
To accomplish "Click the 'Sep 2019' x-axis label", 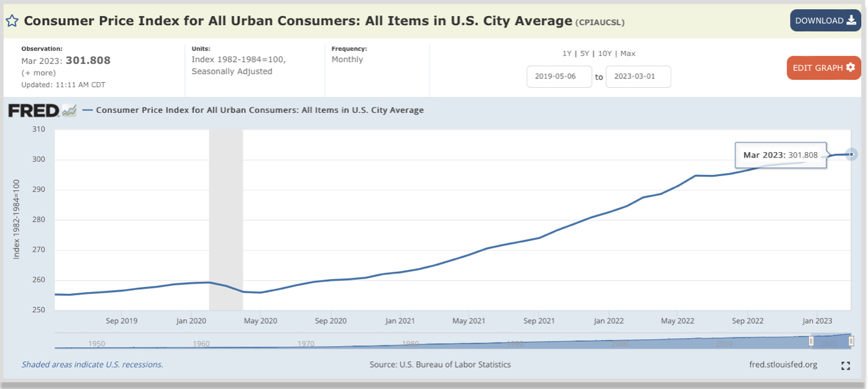I will [122, 321].
